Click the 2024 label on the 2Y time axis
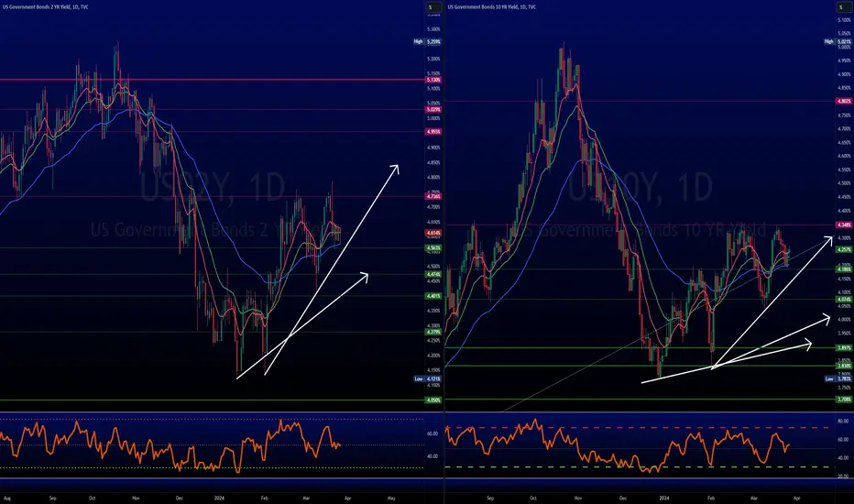Screen dimensions: 854x504 point(219,498)
